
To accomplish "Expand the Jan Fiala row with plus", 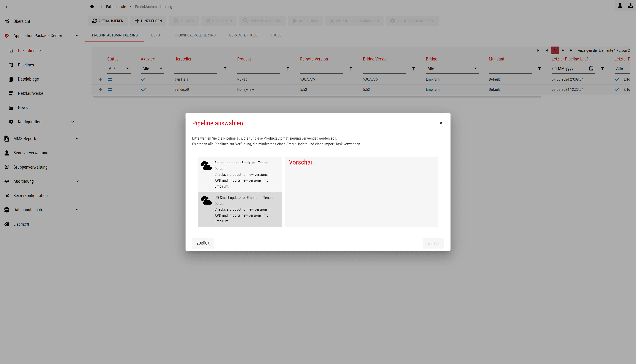I will tap(100, 79).
